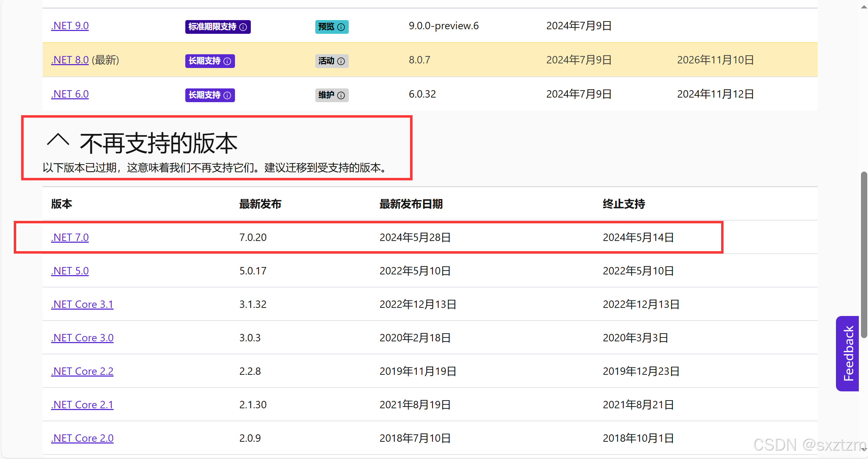868x459 pixels.
Task: Open the .NET Core 2.1 link
Action: (x=82, y=405)
